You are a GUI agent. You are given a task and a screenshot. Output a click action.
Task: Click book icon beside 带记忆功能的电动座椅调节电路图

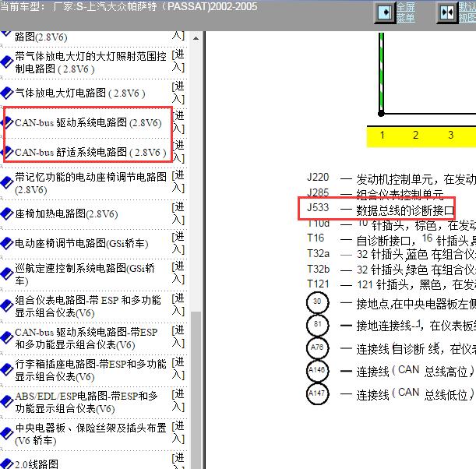pos(6,183)
